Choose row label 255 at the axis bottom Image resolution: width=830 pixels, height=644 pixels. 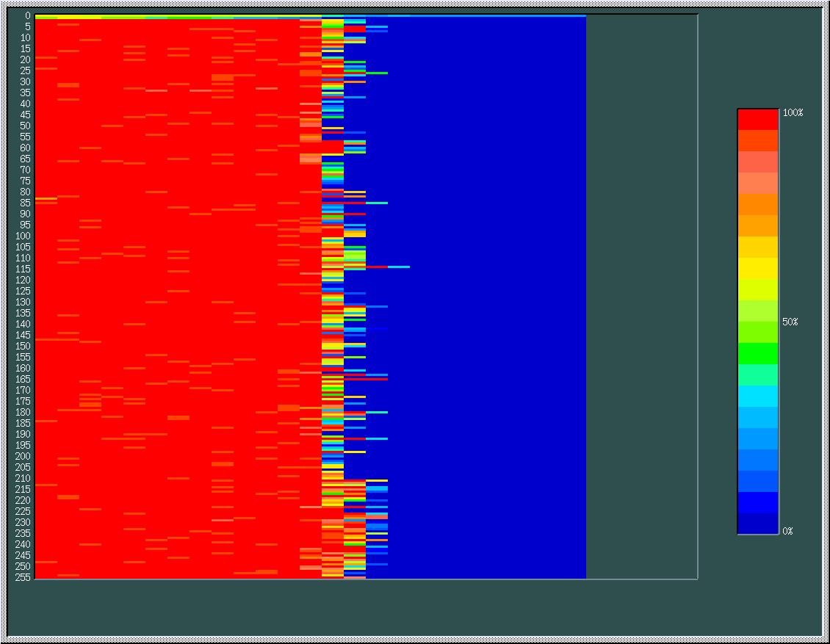[23, 577]
